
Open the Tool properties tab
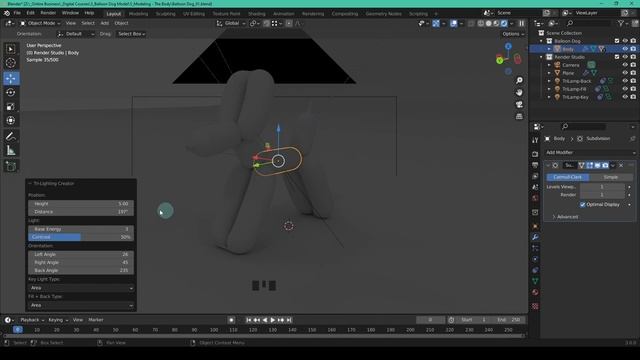pyautogui.click(x=535, y=140)
